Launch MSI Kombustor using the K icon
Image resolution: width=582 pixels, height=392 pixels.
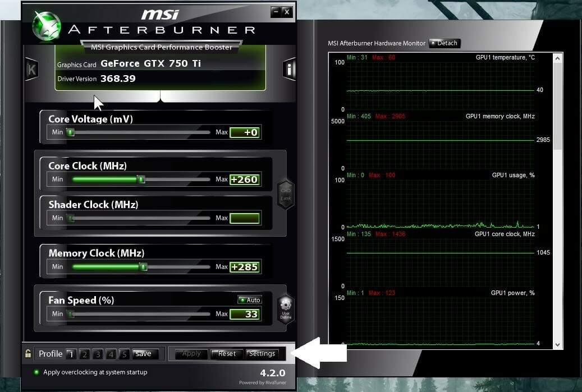(x=31, y=70)
